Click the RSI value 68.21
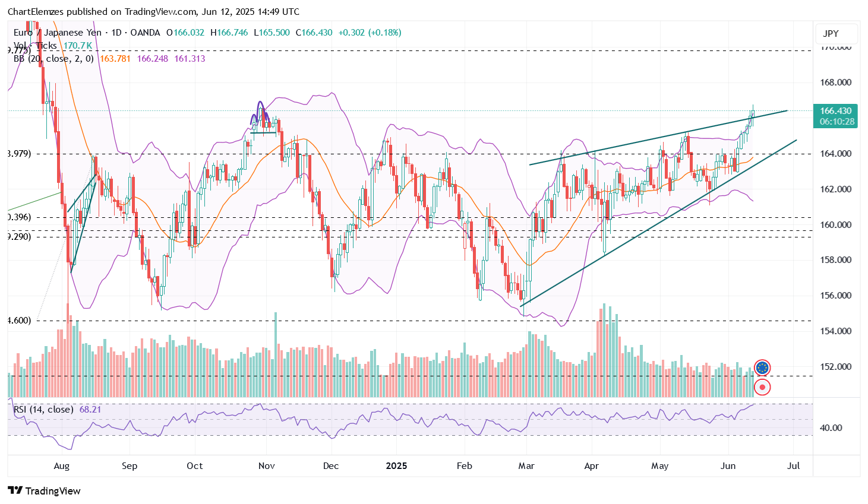Screen dimensions: 868x504 click(x=90, y=410)
